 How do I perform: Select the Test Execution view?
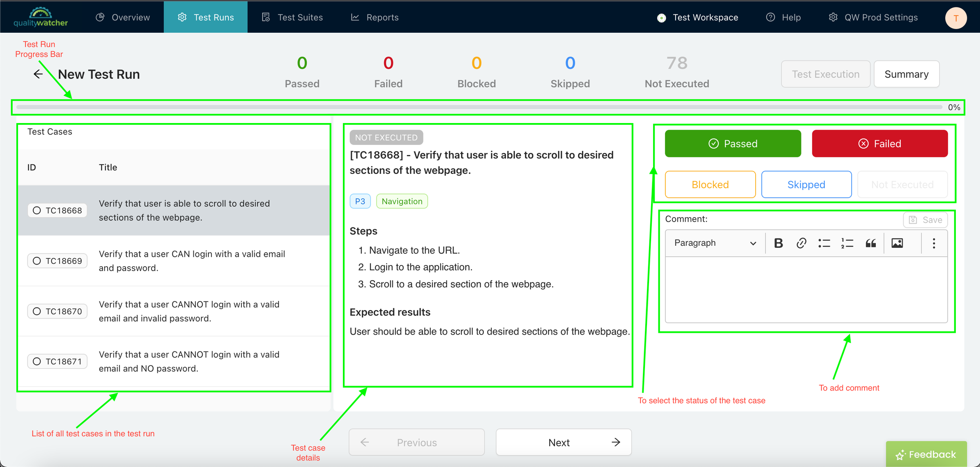826,74
